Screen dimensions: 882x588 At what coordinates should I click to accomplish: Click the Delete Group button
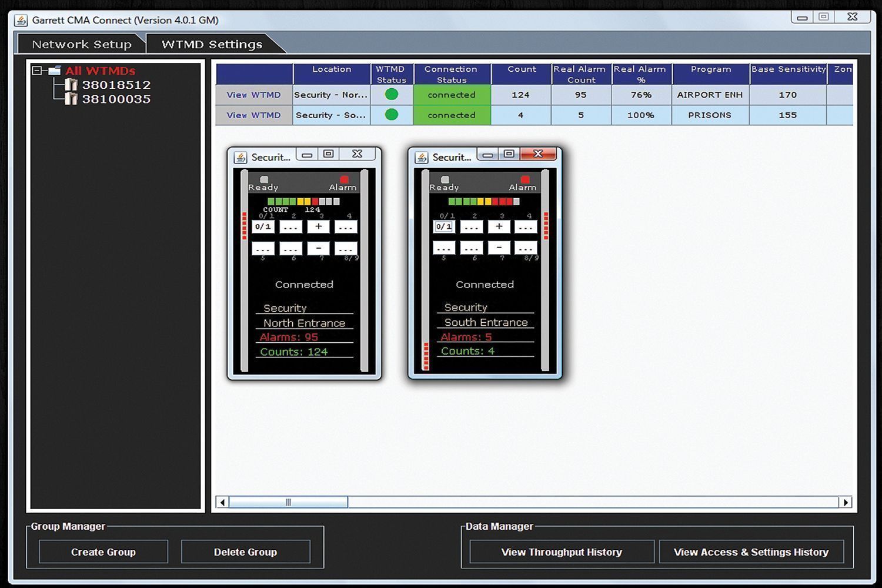[x=245, y=552]
